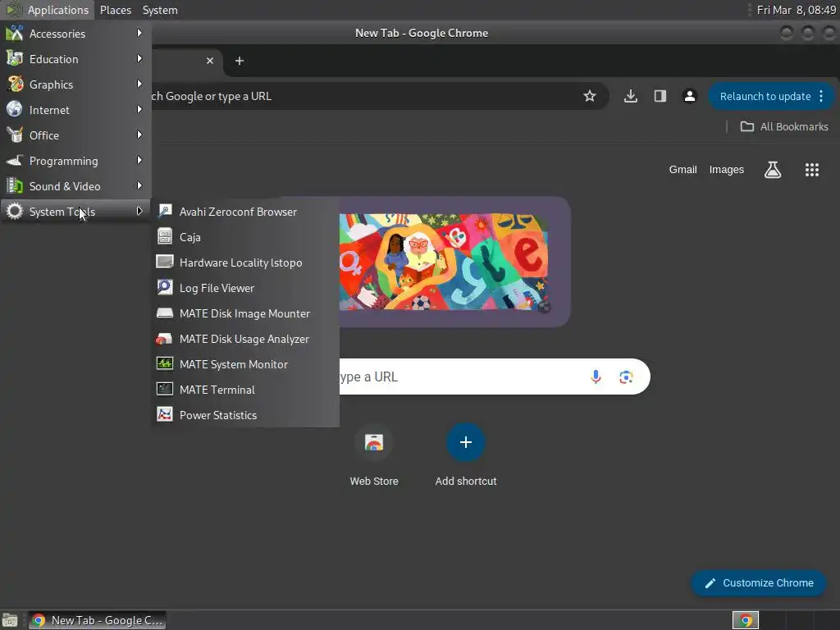This screenshot has width=840, height=630.
Task: Click the Sound & Video category icon
Action: click(x=15, y=186)
